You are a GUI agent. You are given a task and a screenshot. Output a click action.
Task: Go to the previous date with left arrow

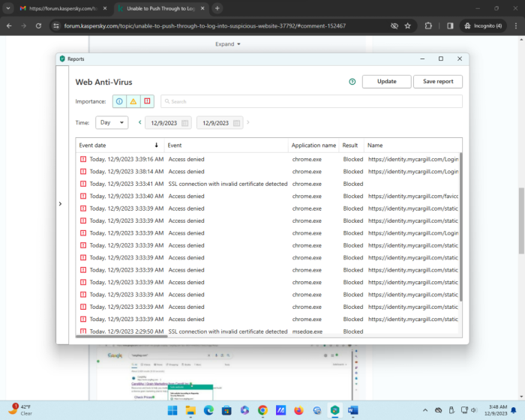click(140, 122)
